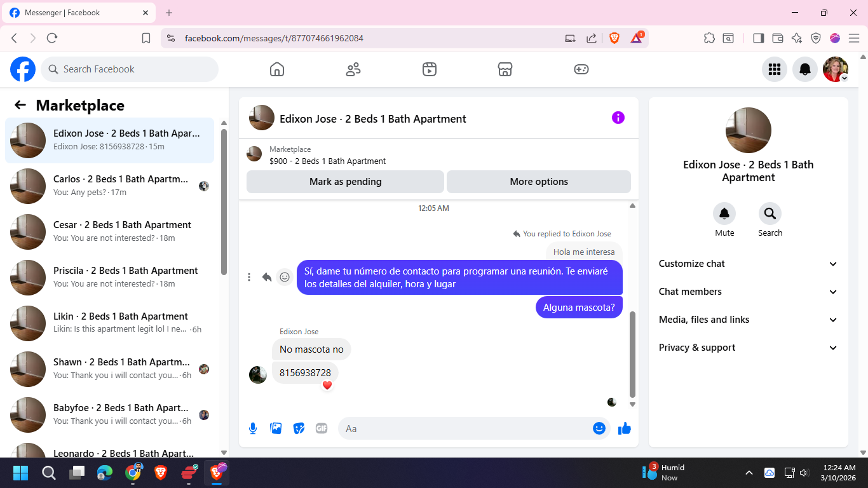Click the Alguna mascota? message
The height and width of the screenshot is (488, 868).
pos(579,308)
